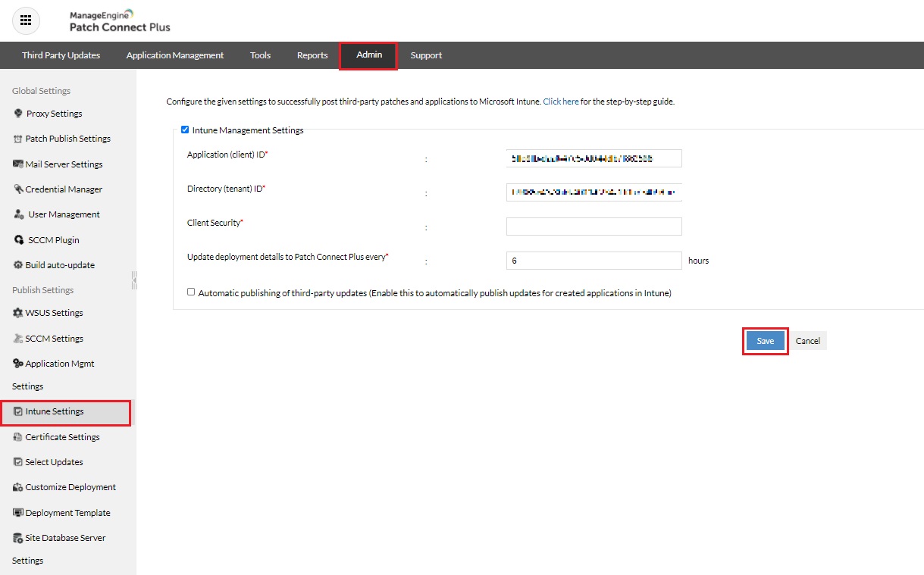Click the SCCM Plugin icon

pyautogui.click(x=19, y=240)
